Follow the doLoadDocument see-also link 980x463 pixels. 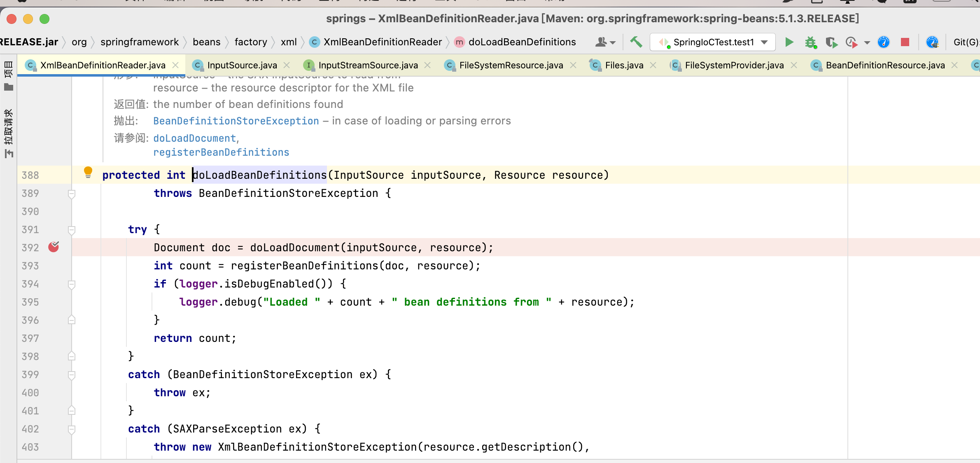[194, 138]
